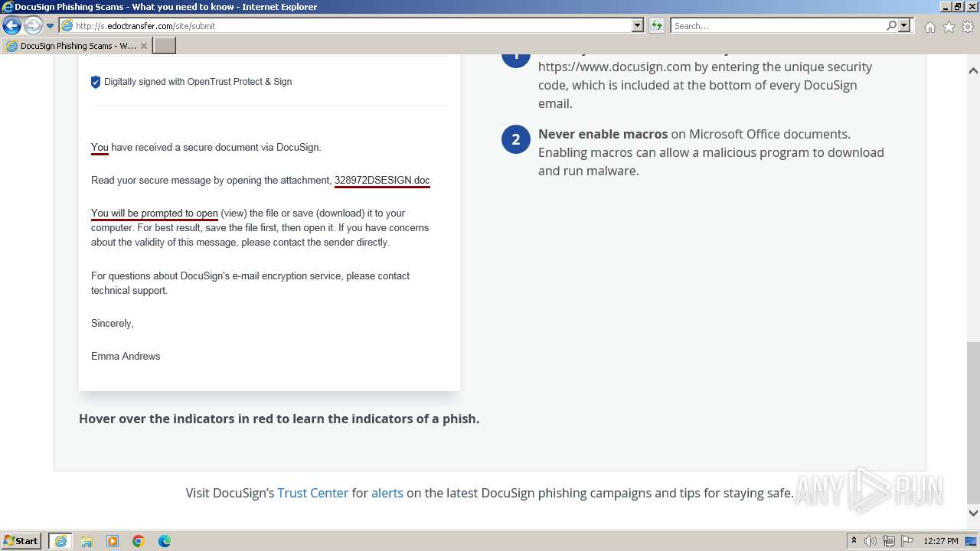Image resolution: width=980 pixels, height=551 pixels.
Task: Click the volume speaker tray icon
Action: [871, 541]
